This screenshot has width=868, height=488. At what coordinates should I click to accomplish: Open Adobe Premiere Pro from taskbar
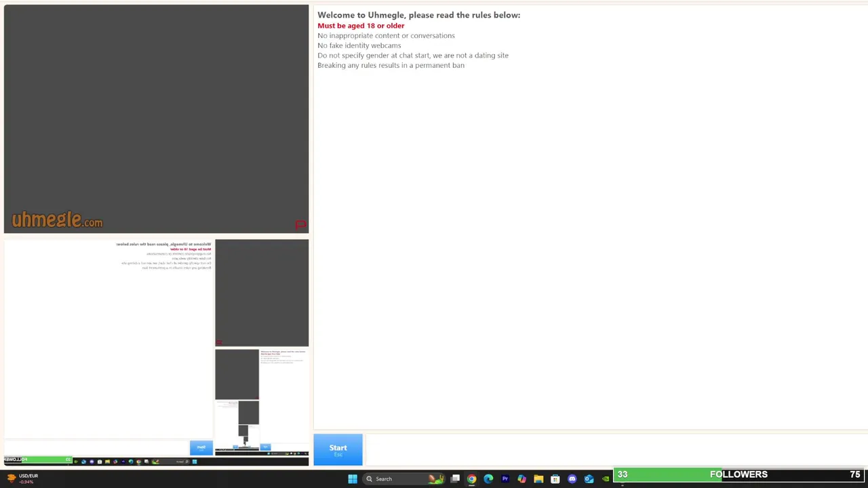click(x=505, y=479)
